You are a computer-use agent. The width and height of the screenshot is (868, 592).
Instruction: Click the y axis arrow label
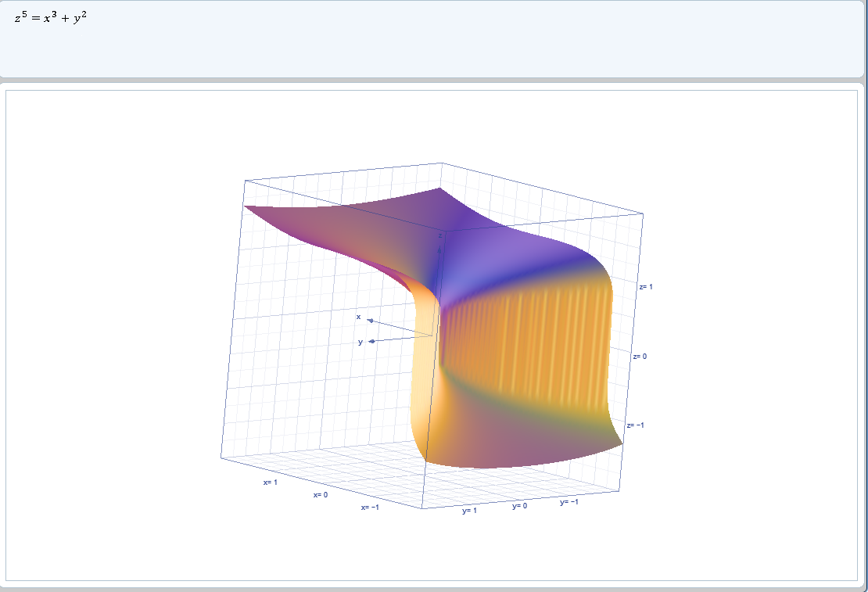tap(360, 342)
